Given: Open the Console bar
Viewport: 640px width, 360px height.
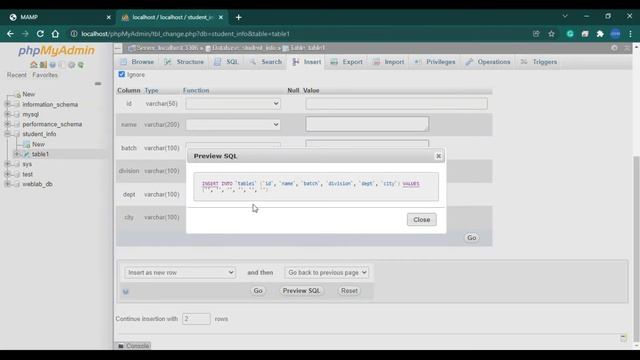Looking at the screenshot, I should tap(133, 346).
